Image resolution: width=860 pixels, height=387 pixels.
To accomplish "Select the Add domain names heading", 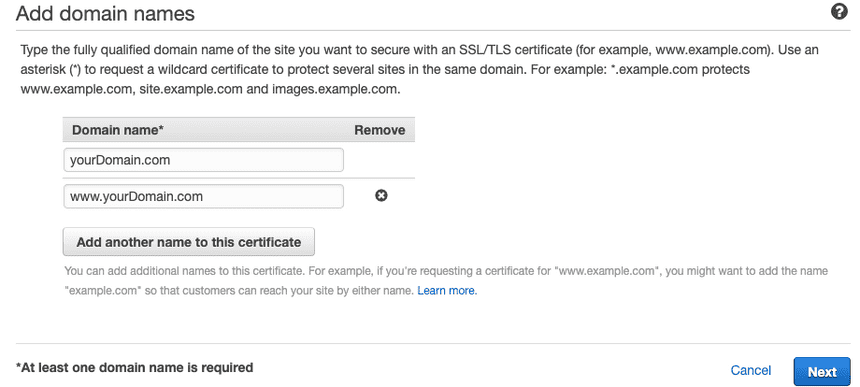I will click(x=105, y=13).
